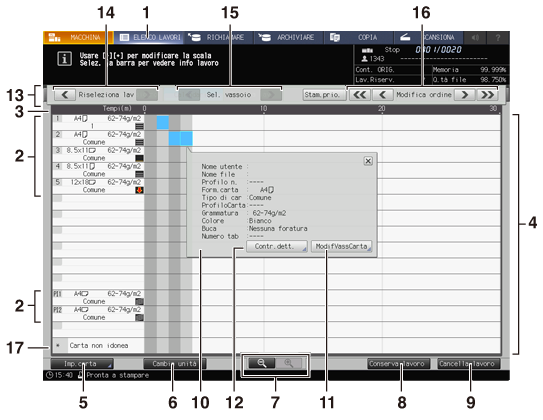Click the zoom in magnifier icon
Viewport: 543px width, 420px height.
(288, 363)
